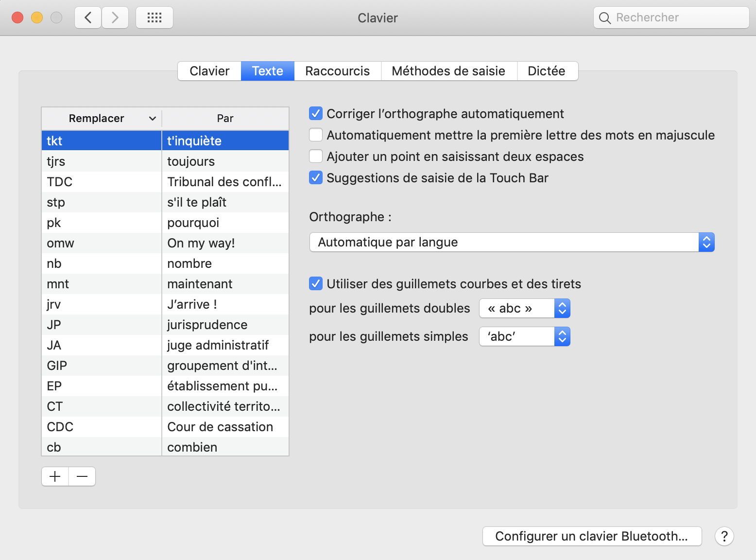Screen dimensions: 756x560
Task: Show all preferences with the grid icon
Action: tap(155, 18)
